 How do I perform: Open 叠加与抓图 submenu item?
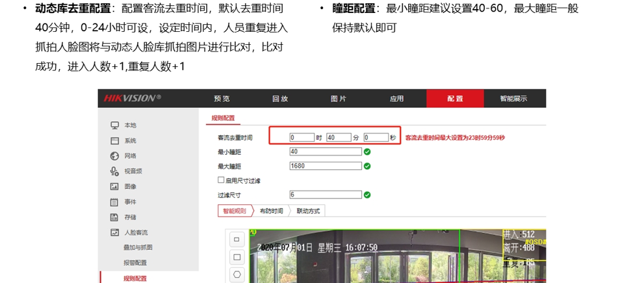tap(138, 247)
